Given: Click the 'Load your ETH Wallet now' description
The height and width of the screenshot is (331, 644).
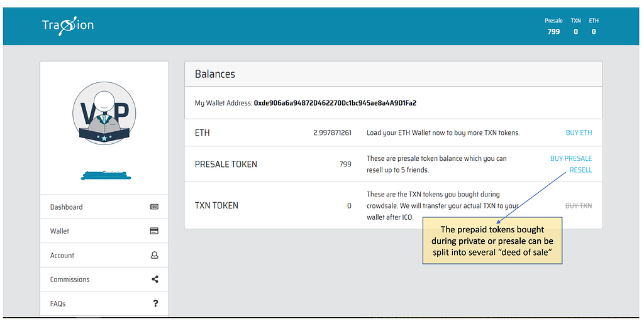Looking at the screenshot, I should tap(443, 133).
